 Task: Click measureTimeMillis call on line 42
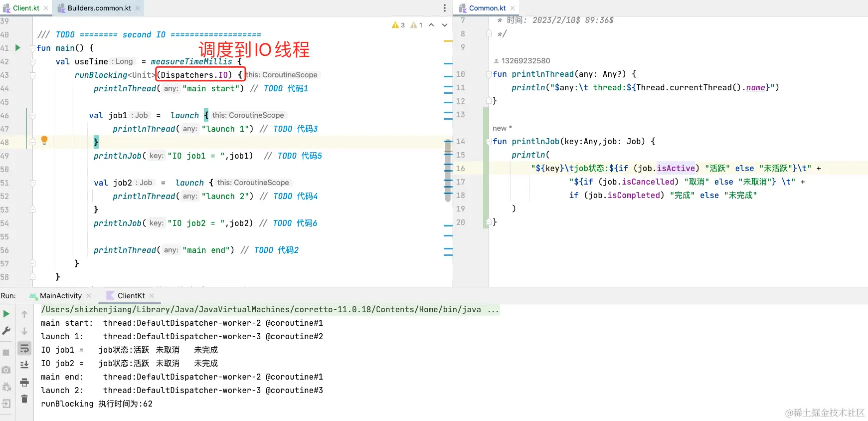tap(191, 61)
